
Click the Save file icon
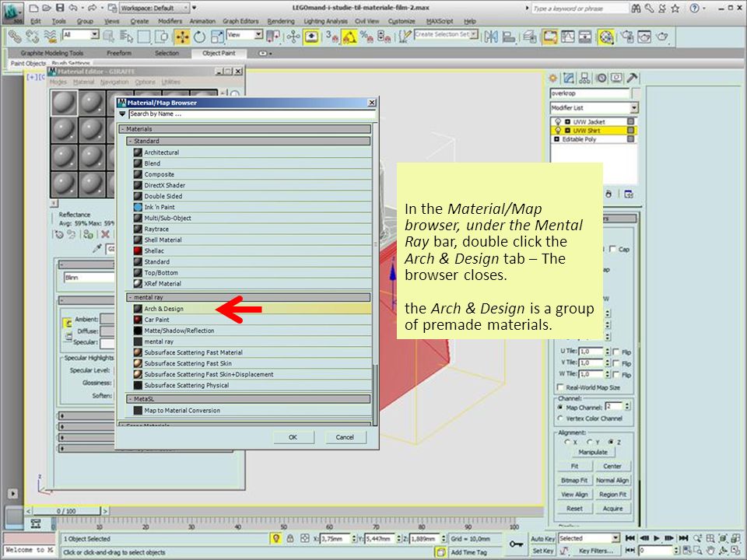(x=60, y=8)
